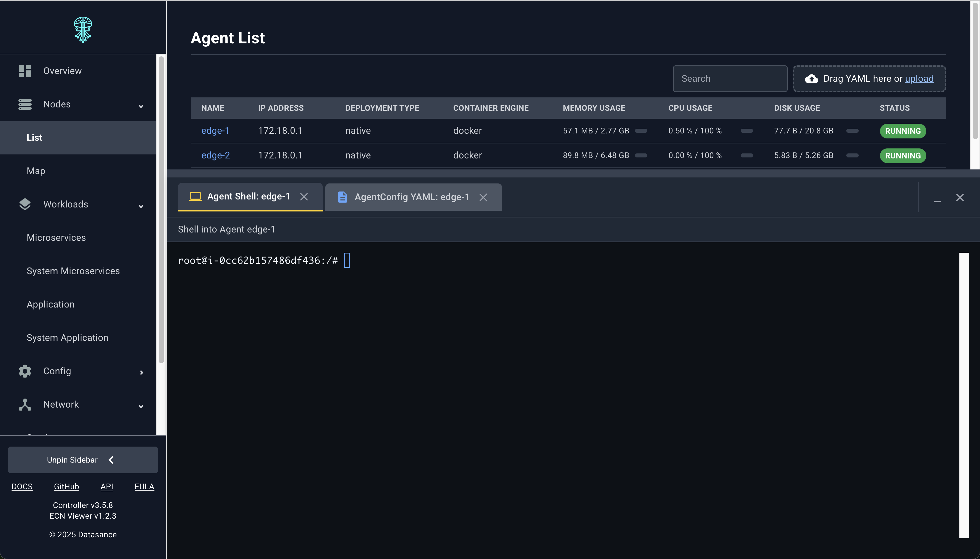980x559 pixels.
Task: Switch to AgentConfig YAML: edge-1 tab
Action: tap(411, 197)
